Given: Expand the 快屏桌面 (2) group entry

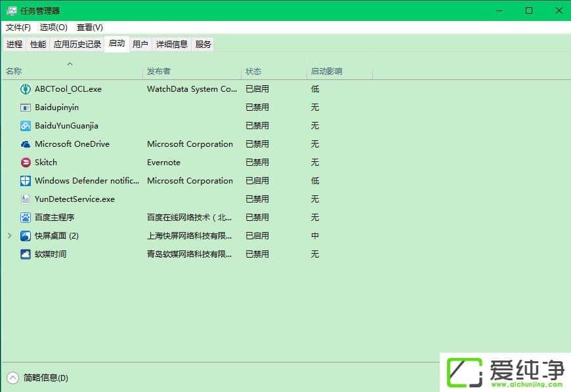Looking at the screenshot, I should pyautogui.click(x=9, y=236).
